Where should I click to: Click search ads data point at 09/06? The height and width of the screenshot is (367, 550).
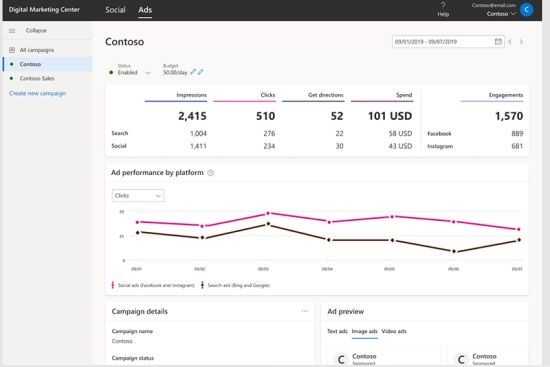pyautogui.click(x=454, y=251)
